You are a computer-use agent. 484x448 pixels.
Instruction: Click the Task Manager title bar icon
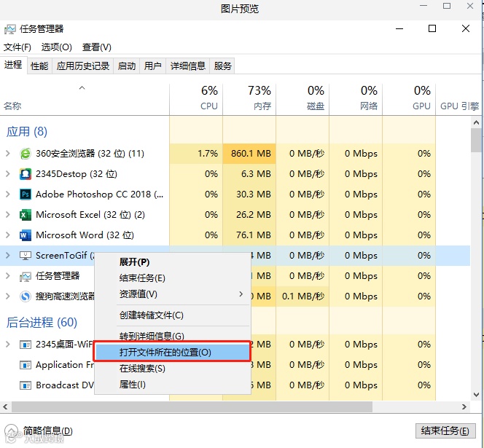(x=10, y=29)
